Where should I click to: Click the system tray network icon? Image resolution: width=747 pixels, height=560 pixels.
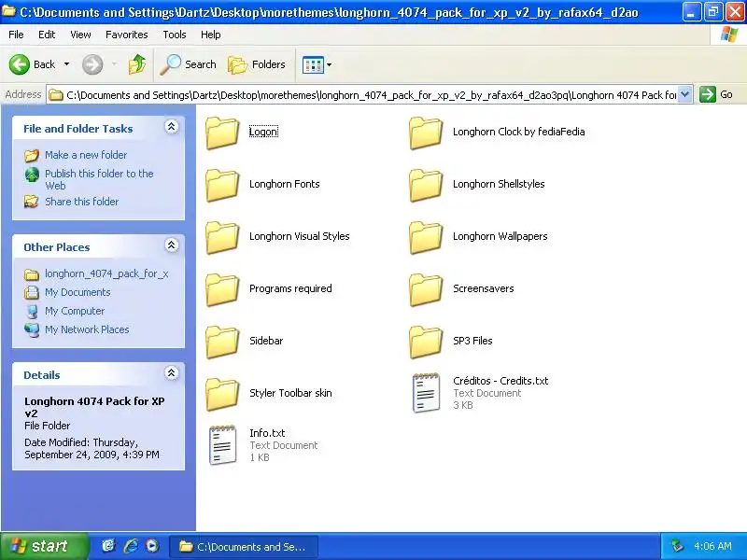[x=678, y=546]
